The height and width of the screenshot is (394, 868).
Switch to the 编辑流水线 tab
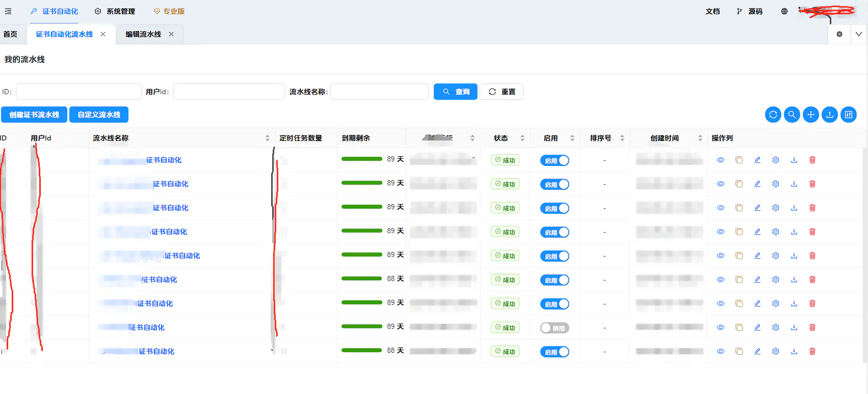(143, 34)
